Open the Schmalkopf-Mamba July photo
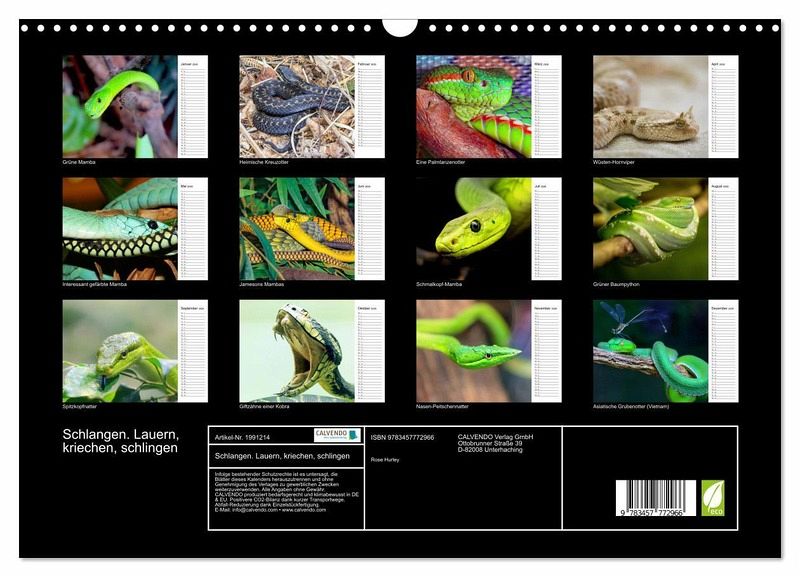Viewport: 800px width, 577px height. pyautogui.click(x=473, y=229)
